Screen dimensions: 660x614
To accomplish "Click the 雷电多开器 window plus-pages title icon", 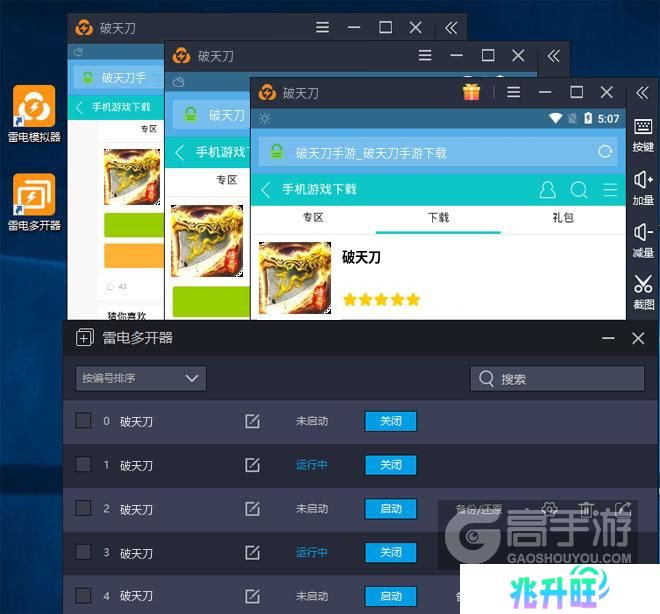I will click(x=85, y=338).
